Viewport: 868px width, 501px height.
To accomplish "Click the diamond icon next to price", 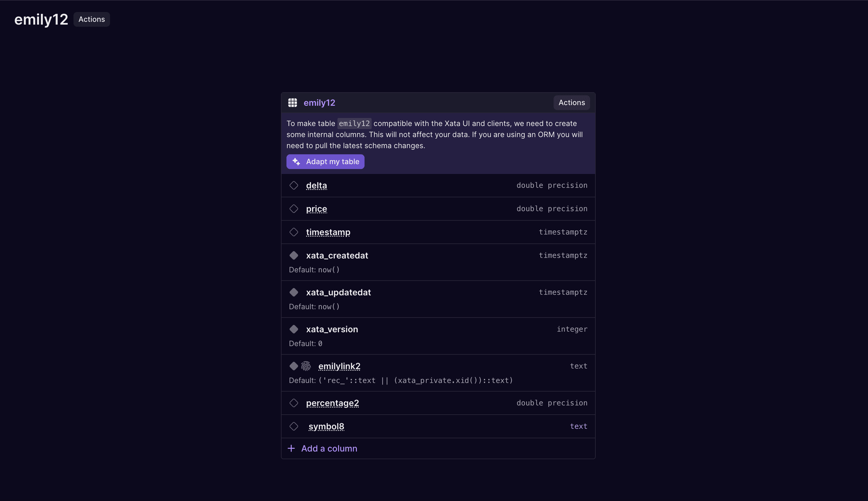I will pyautogui.click(x=294, y=209).
